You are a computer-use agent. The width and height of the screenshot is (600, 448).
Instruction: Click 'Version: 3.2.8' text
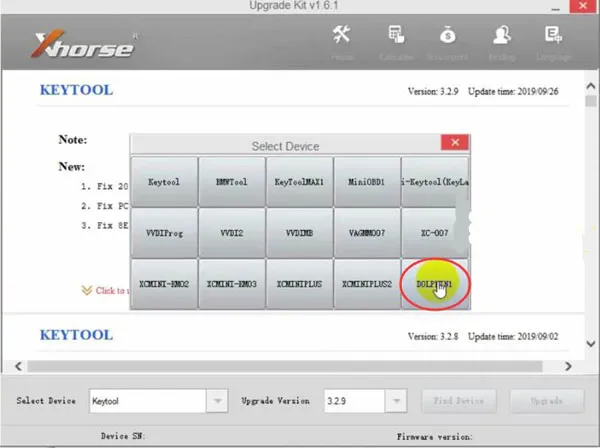(x=433, y=337)
